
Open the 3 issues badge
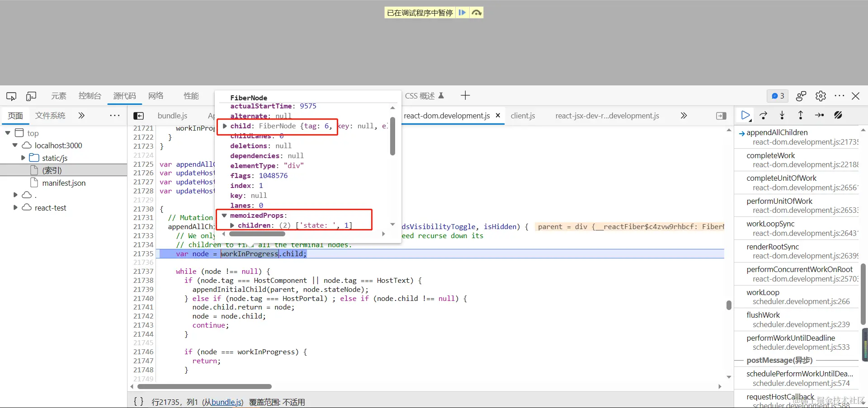778,96
